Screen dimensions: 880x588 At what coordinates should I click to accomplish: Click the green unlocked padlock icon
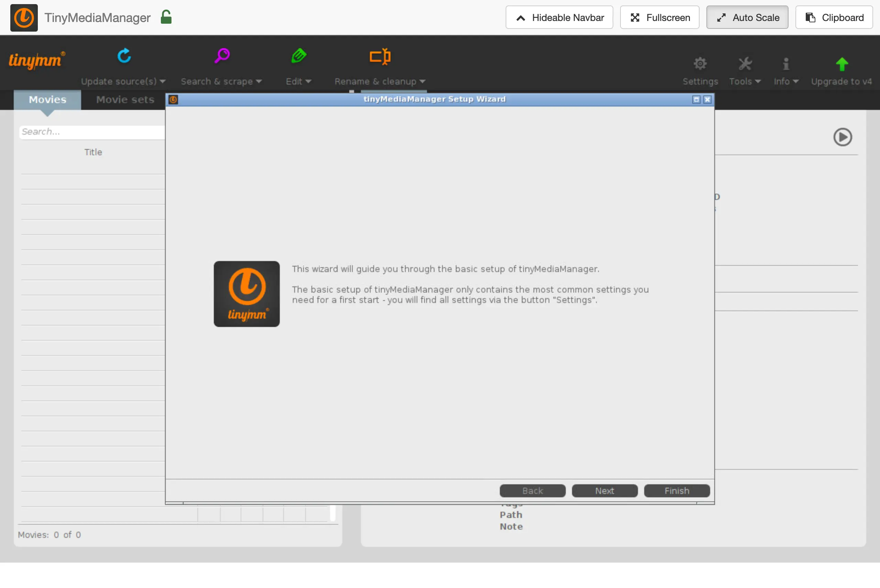pyautogui.click(x=166, y=17)
